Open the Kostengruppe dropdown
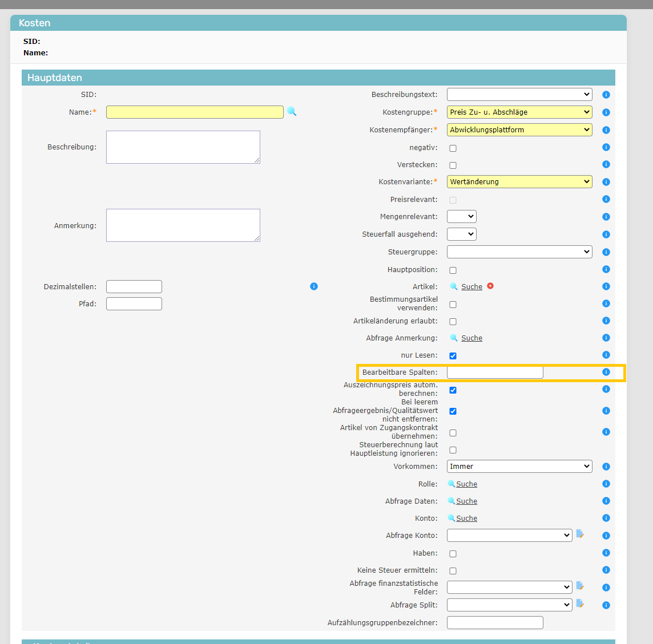 click(x=519, y=112)
